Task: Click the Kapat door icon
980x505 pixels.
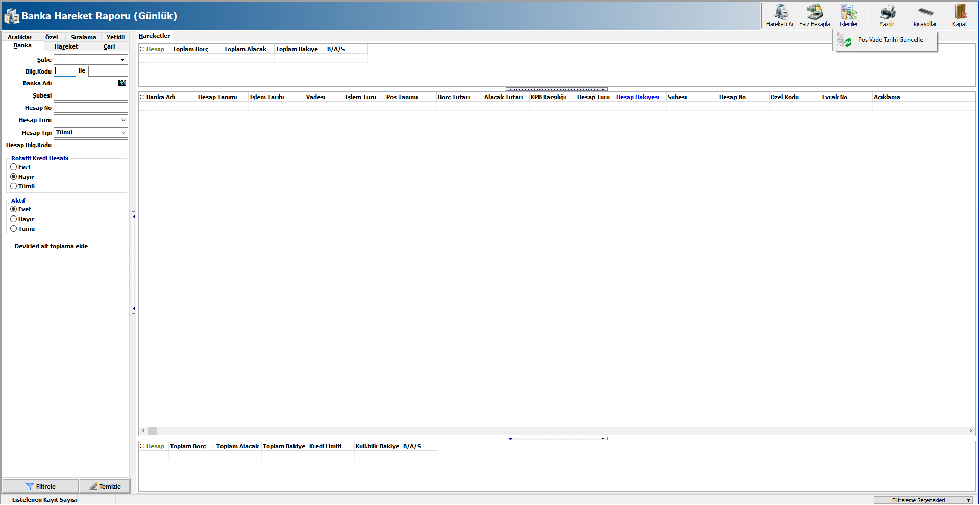Action: [x=960, y=12]
